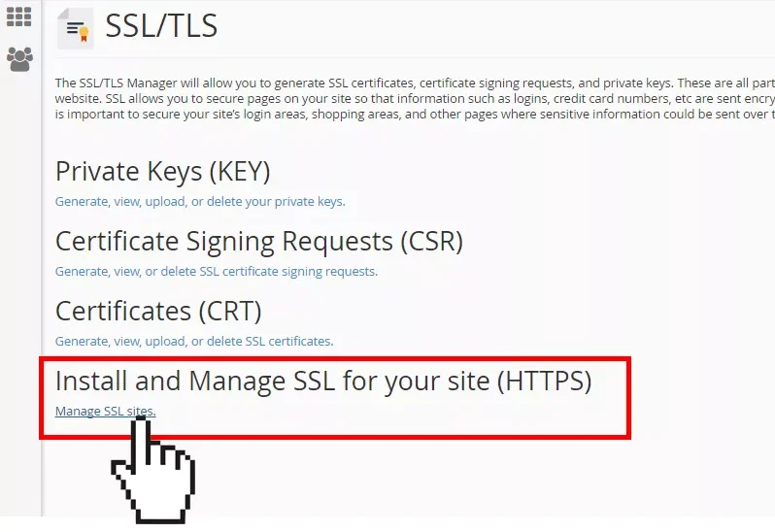Screen dimensions: 775x532
Task: Open the cPanel home grid icon
Action: click(x=19, y=17)
